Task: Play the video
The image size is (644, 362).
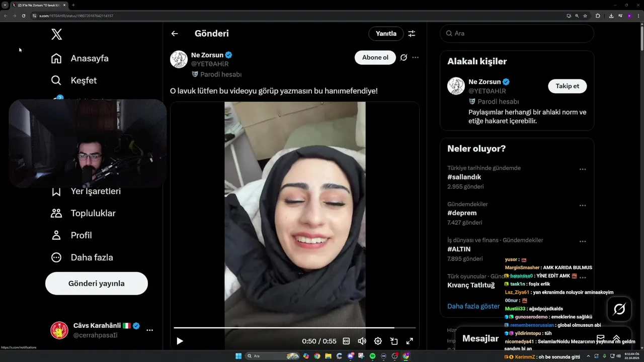Action: (x=180, y=341)
